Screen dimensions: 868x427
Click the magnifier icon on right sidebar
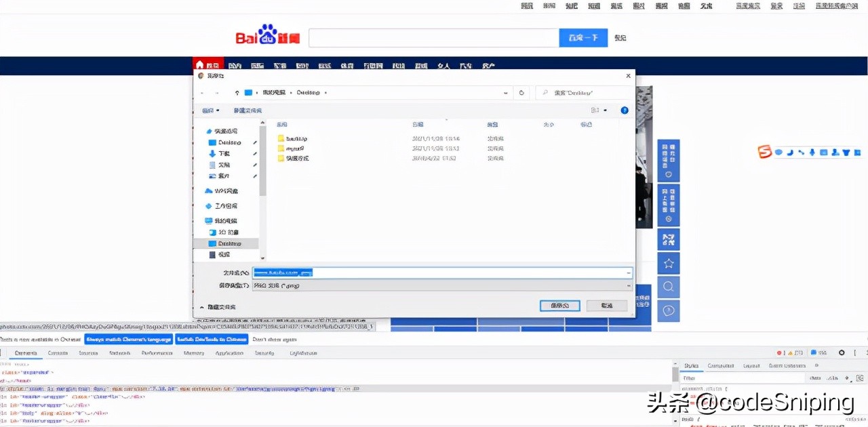[x=669, y=287]
